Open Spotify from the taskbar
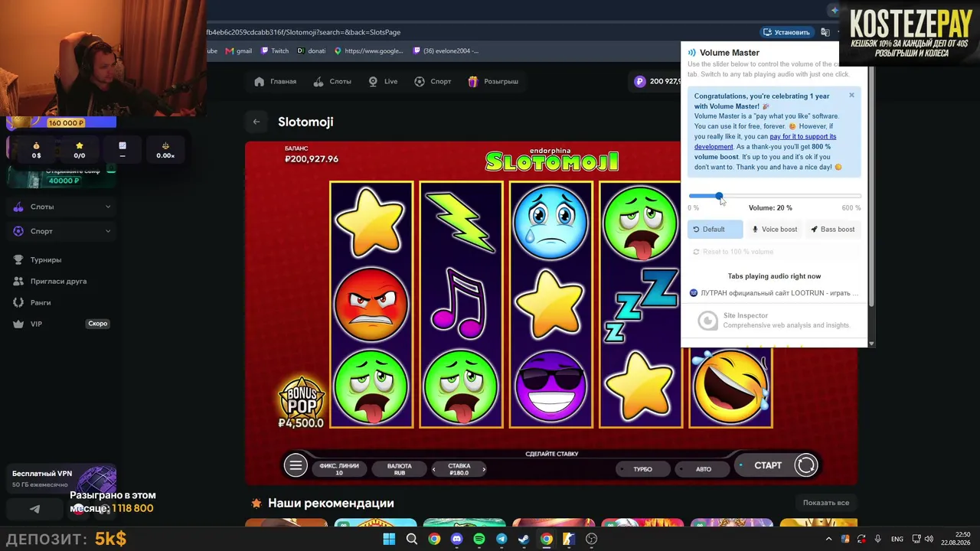Screen dimensions: 980x551 click(479, 539)
